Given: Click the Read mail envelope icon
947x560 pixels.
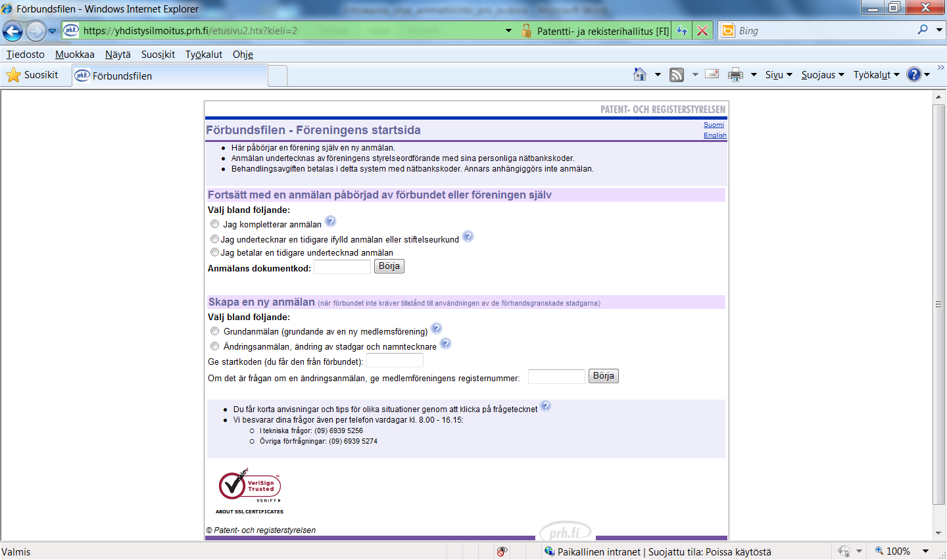Looking at the screenshot, I should (x=712, y=74).
